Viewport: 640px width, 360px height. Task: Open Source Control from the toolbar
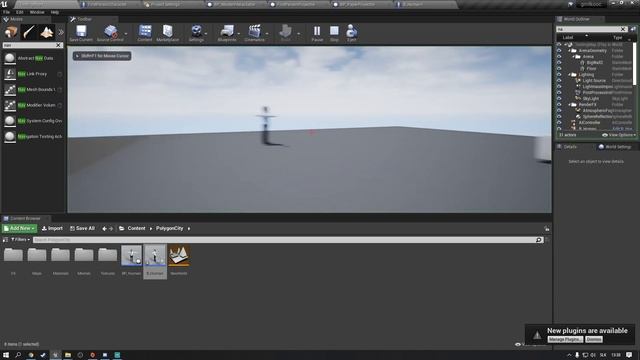click(110, 33)
